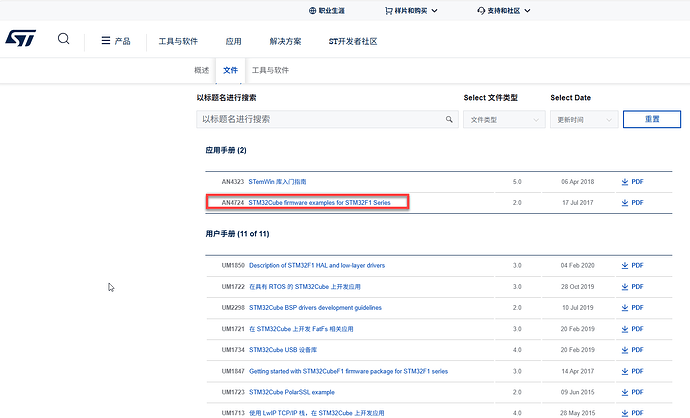The height and width of the screenshot is (418, 690).
Task: Open UM1847 Getting started with STM32CubeF1 link
Action: 349,371
